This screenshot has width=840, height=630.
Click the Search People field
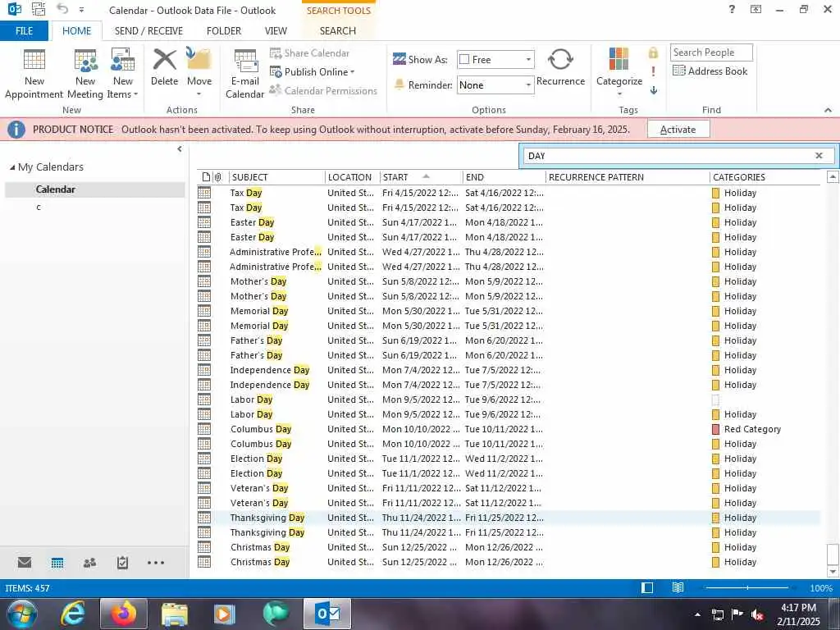point(711,52)
